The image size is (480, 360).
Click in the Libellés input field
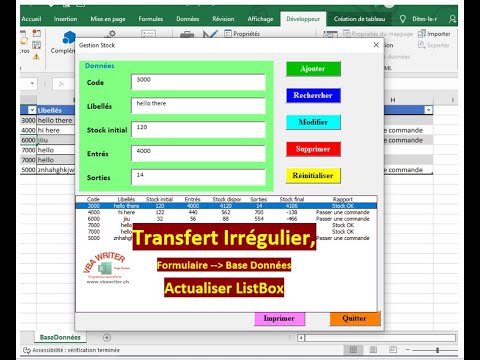click(198, 106)
